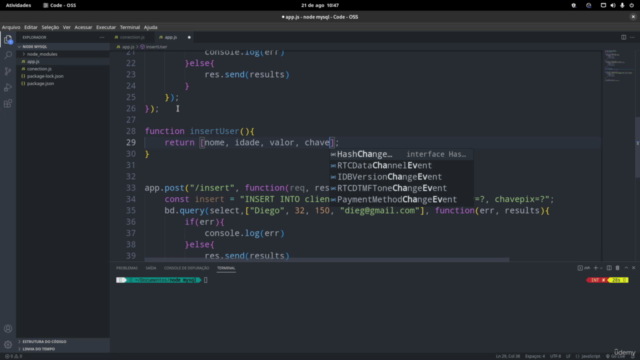Open the microphone indicator in top bar
This screenshot has height=360, width=640.
[622, 5]
